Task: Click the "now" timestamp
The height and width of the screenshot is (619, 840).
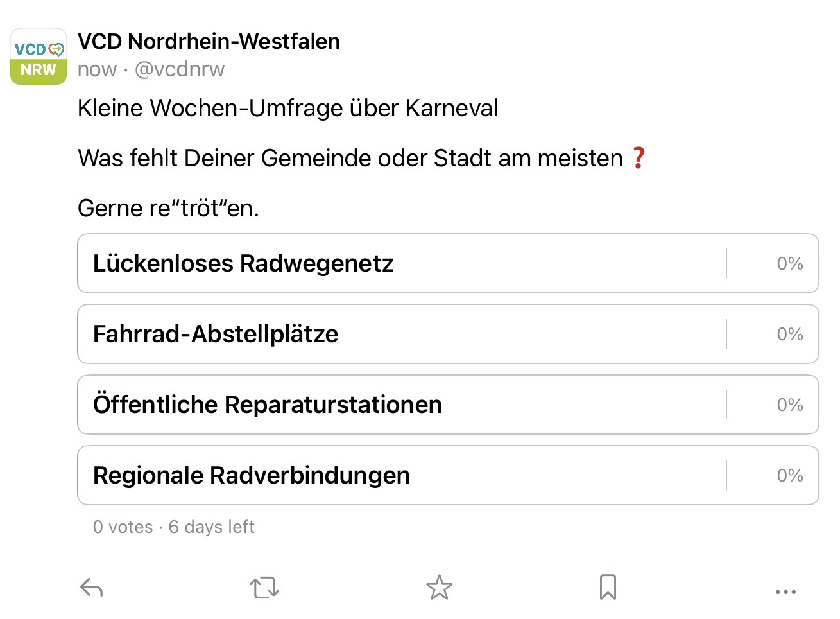Action: click(97, 69)
